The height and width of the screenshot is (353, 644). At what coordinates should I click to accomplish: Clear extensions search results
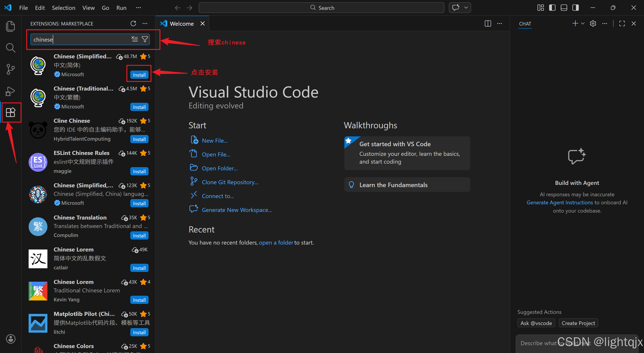pyautogui.click(x=134, y=39)
